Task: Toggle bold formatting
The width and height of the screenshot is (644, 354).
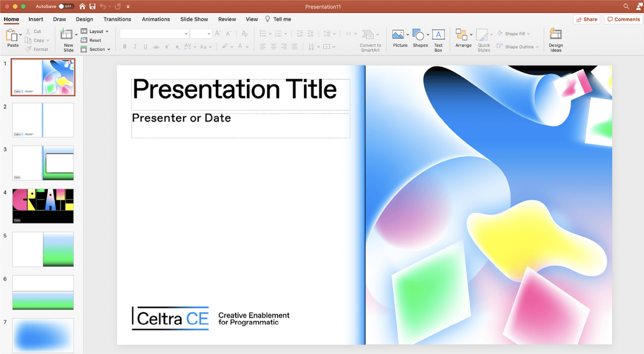Action: (125, 46)
